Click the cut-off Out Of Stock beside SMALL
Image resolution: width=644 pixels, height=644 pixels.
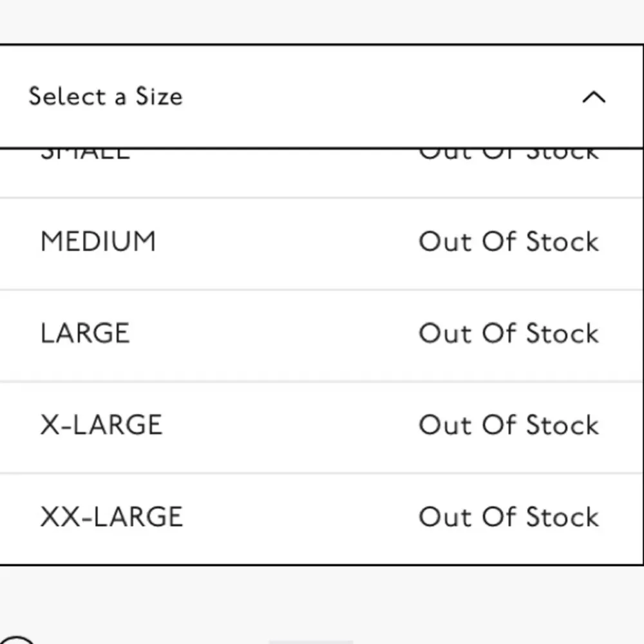point(509,155)
